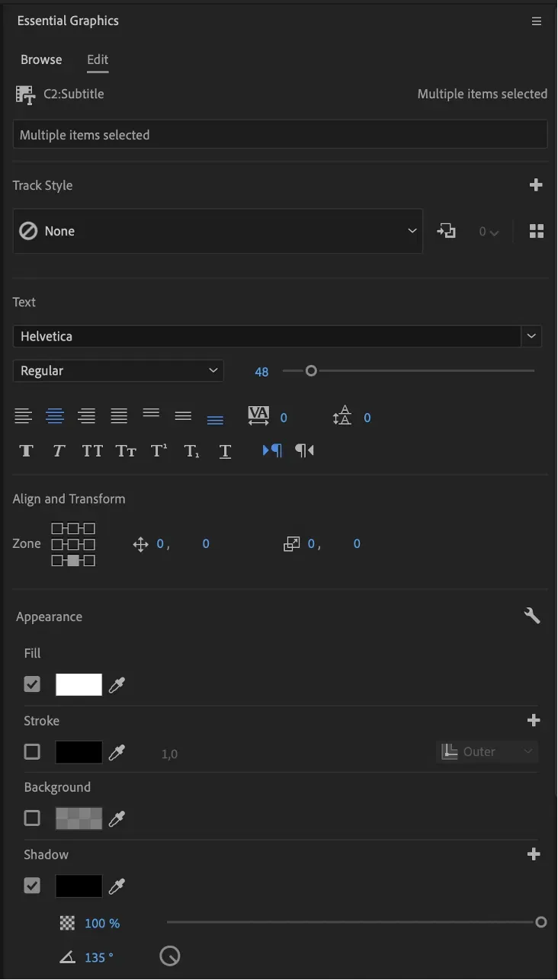
Task: Select the bottom-center Zone position
Action: click(73, 561)
